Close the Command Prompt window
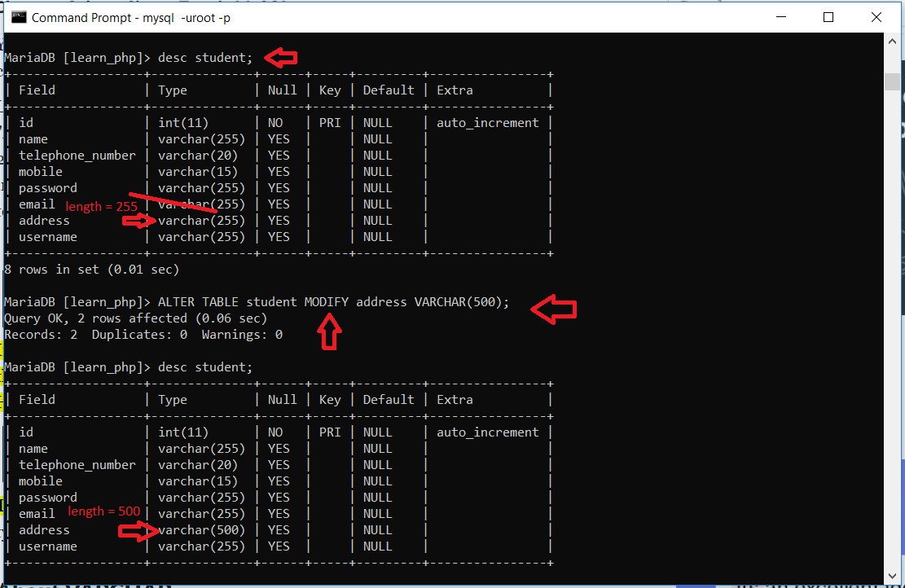This screenshot has height=588, width=905. pyautogui.click(x=876, y=16)
